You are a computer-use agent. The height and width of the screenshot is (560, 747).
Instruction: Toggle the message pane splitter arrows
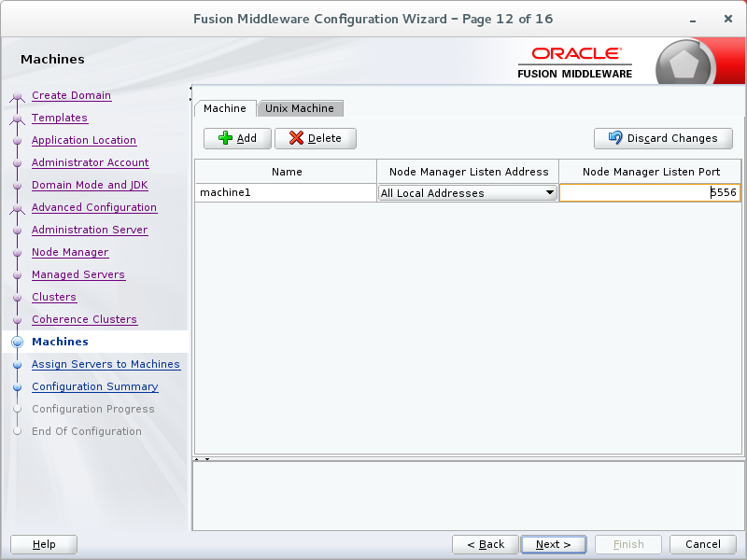tap(202, 459)
